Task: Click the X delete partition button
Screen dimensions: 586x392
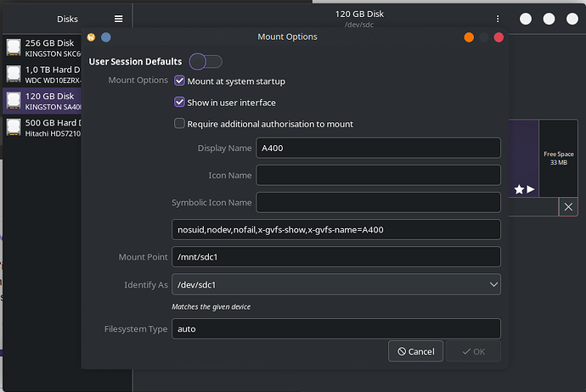Action: click(568, 207)
